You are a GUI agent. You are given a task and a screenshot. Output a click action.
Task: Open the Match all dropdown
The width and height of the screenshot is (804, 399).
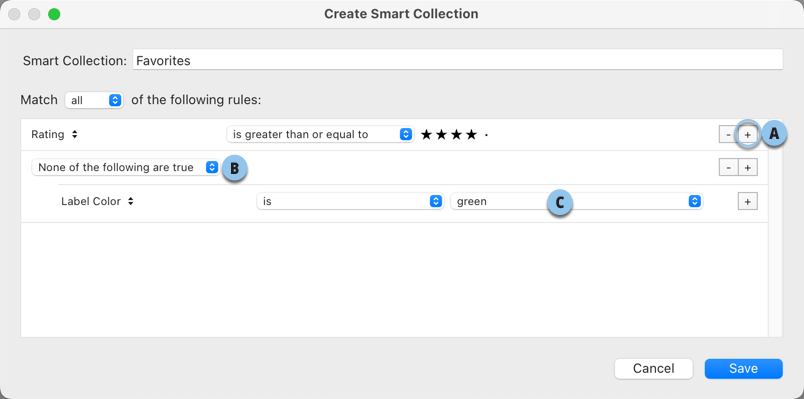[94, 100]
